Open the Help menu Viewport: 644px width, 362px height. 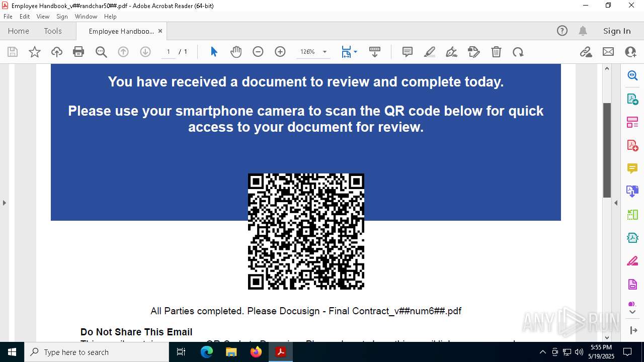click(110, 16)
